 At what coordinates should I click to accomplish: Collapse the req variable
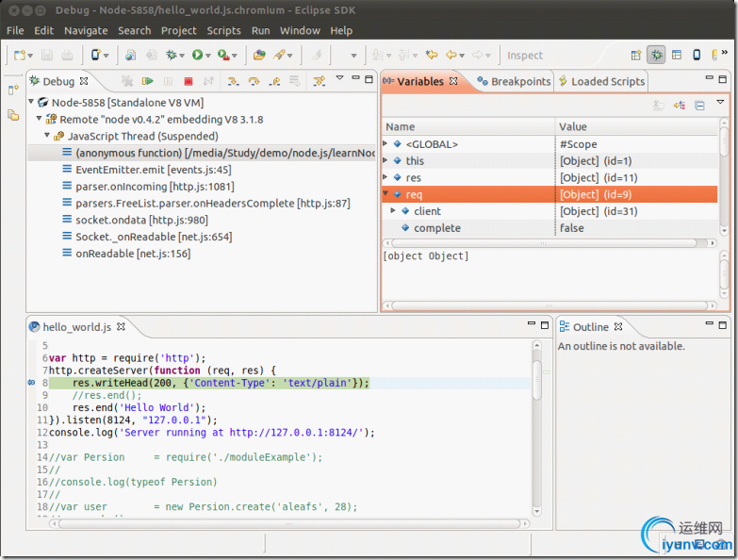click(385, 193)
